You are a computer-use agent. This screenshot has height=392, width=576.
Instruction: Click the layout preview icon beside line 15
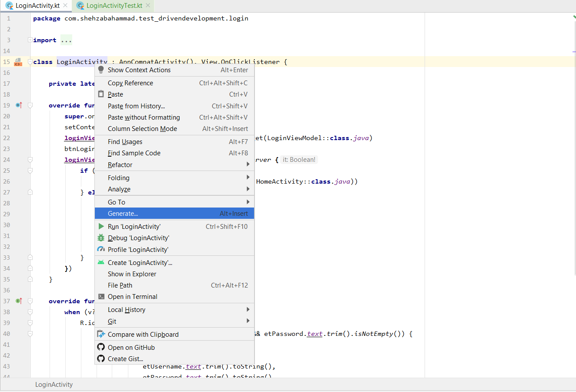click(x=18, y=62)
